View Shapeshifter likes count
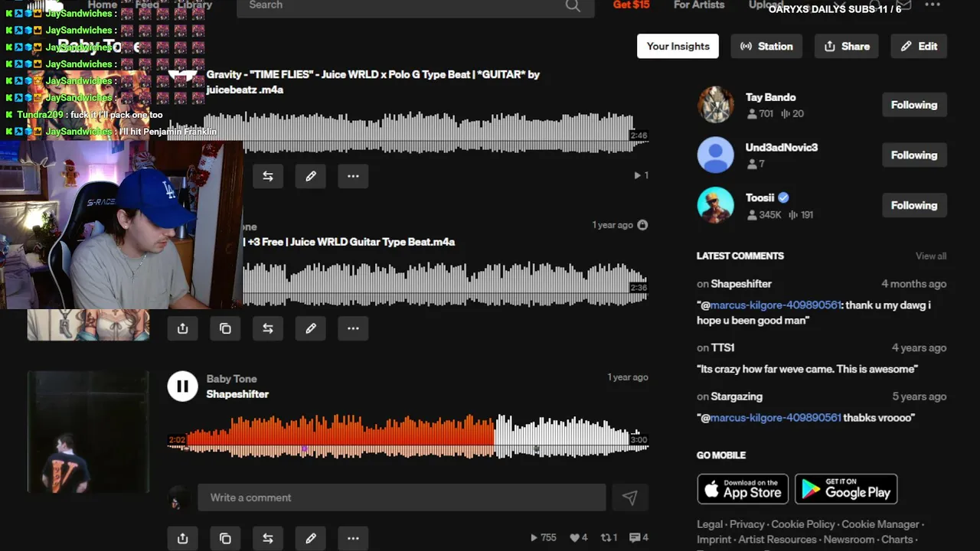 [580, 537]
